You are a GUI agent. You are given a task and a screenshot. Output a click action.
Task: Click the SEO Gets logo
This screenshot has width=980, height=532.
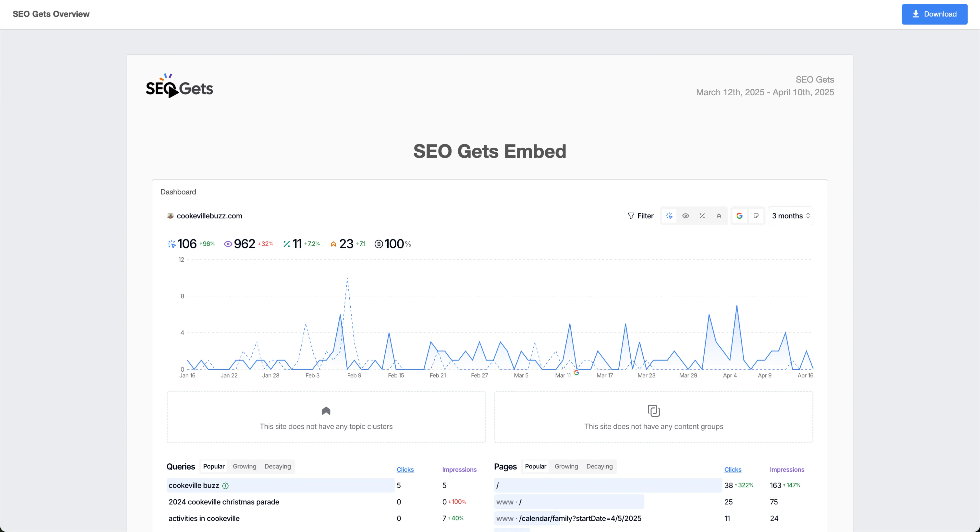(x=179, y=87)
